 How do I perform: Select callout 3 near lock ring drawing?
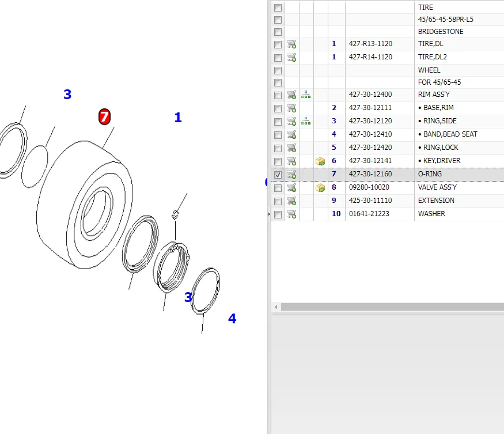click(188, 297)
